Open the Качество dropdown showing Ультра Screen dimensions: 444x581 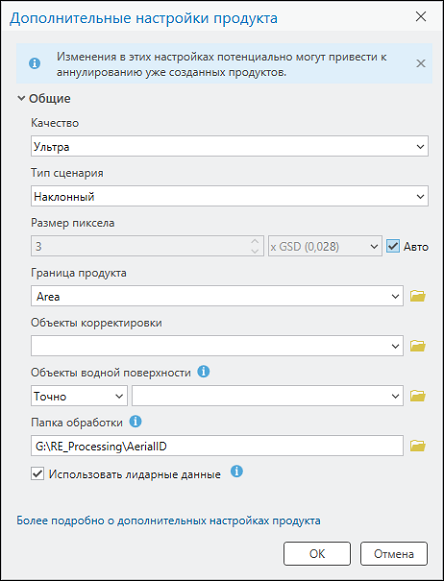coord(230,146)
